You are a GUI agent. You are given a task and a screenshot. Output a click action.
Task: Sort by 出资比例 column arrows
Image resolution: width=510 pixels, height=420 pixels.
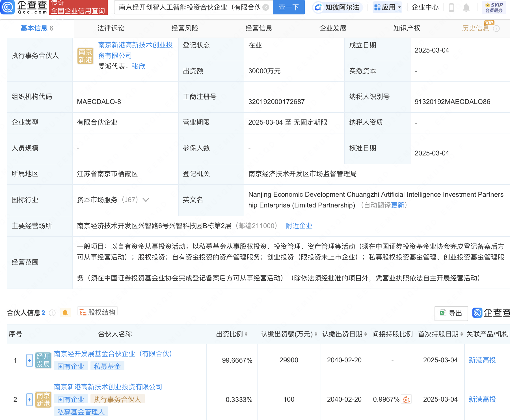tap(246, 334)
